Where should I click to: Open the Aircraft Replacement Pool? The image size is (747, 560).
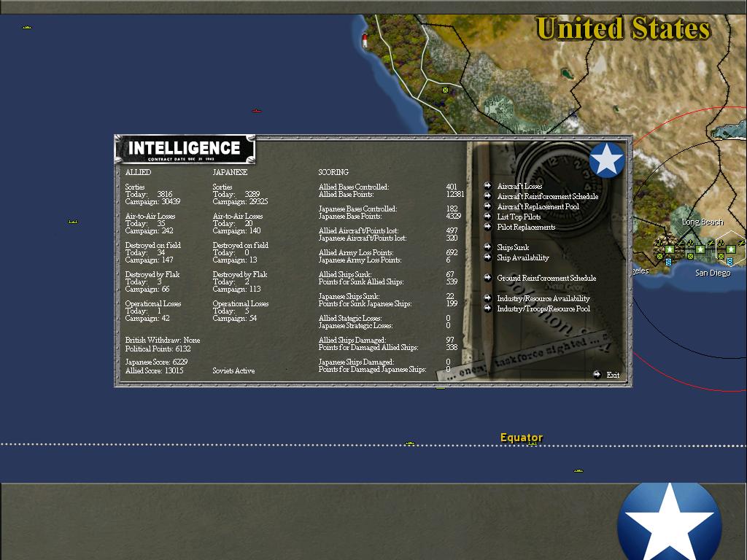[538, 206]
